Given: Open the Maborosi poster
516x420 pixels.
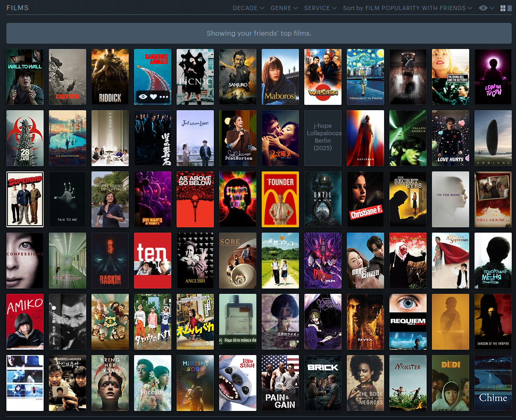Looking at the screenshot, I should coord(280,77).
